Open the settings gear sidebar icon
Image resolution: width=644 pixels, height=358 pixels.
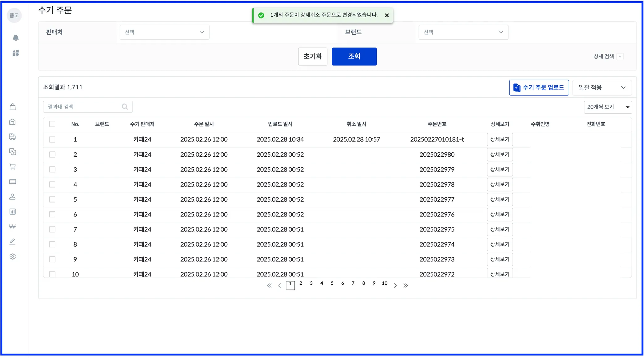pyautogui.click(x=13, y=257)
